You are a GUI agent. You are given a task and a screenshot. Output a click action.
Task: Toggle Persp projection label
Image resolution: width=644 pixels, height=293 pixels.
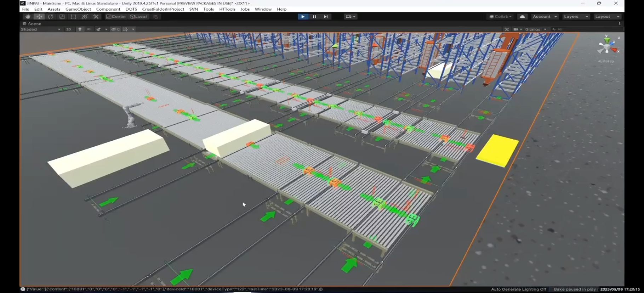[606, 61]
